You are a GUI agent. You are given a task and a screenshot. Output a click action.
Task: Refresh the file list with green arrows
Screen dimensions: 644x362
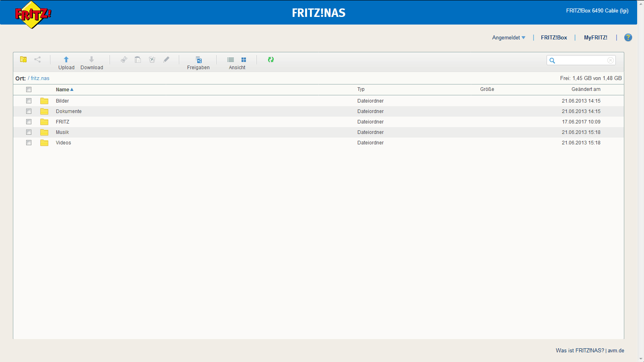271,60
